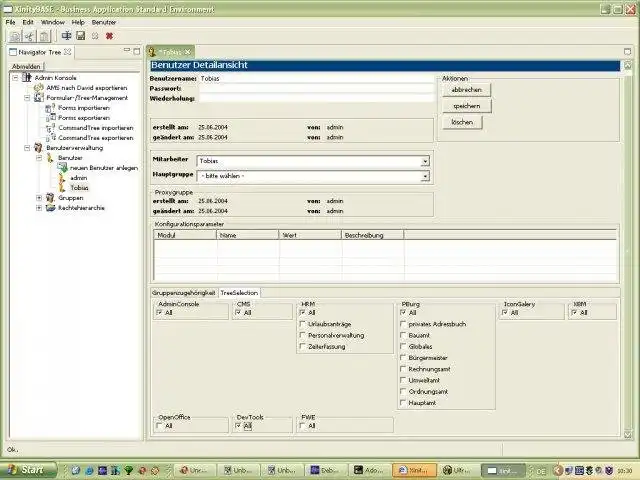Open the Mitarbeiter combo box
This screenshot has width=640, height=480.
point(424,160)
